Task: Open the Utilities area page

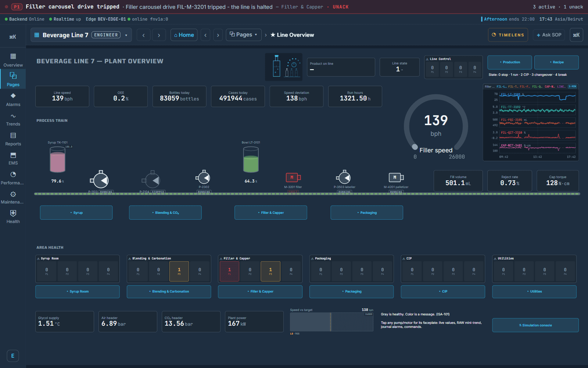Action: (x=534, y=291)
